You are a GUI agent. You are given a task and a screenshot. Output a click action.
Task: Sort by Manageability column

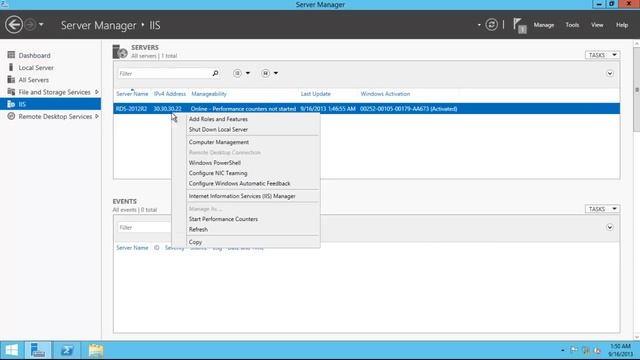coord(209,94)
